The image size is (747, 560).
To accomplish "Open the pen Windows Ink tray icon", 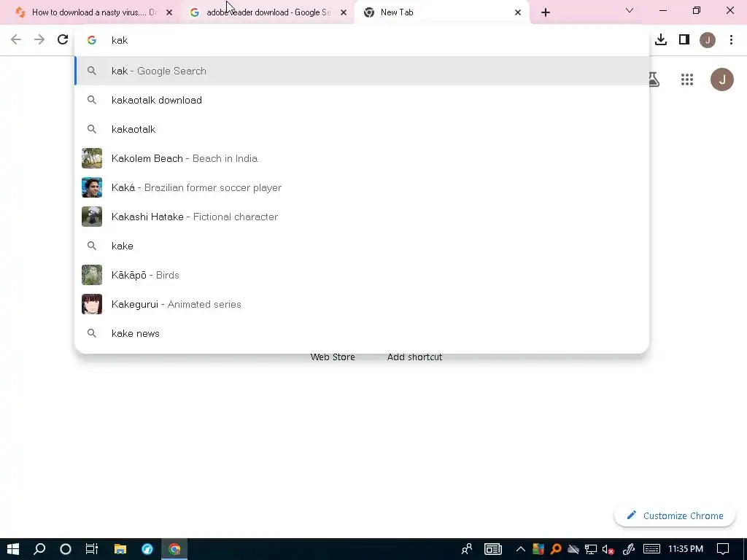I will (629, 549).
